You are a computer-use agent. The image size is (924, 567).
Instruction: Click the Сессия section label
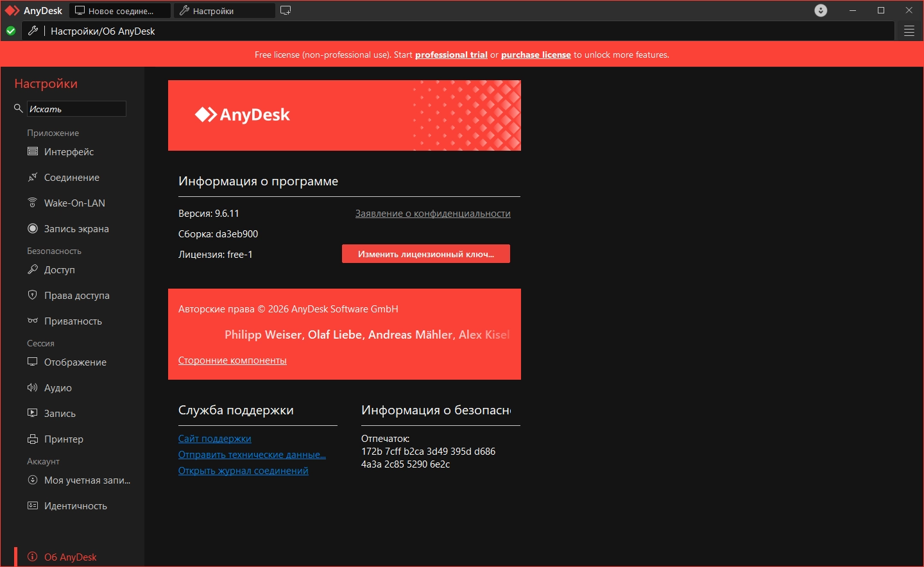(40, 343)
